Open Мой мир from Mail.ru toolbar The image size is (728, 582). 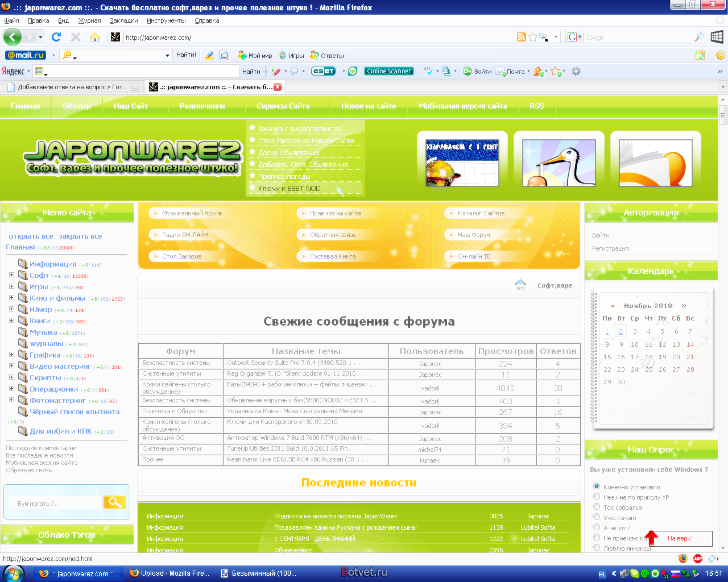[255, 56]
